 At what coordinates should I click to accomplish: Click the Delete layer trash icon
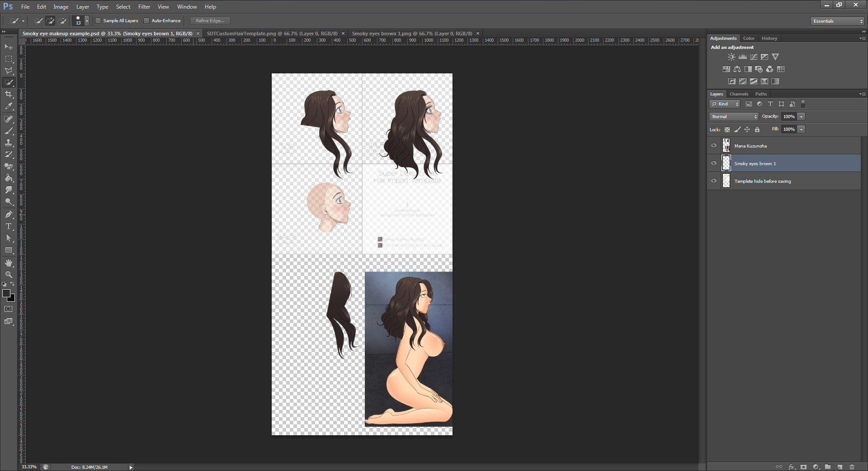pyautogui.click(x=852, y=466)
